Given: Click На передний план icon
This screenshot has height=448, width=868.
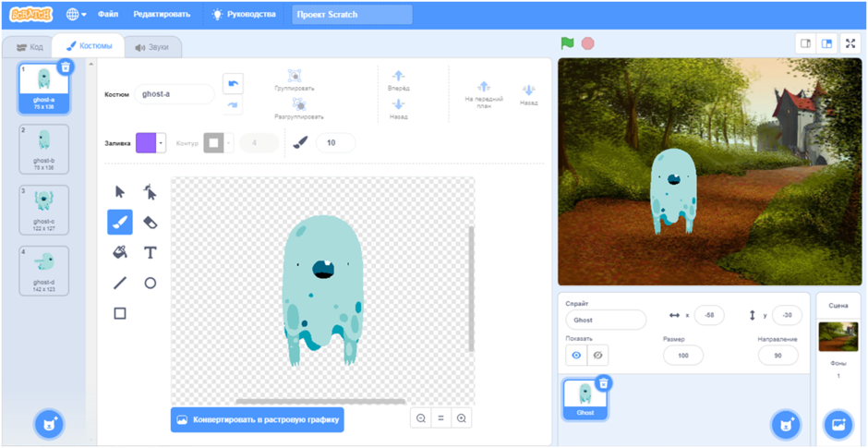Looking at the screenshot, I should click(x=483, y=87).
